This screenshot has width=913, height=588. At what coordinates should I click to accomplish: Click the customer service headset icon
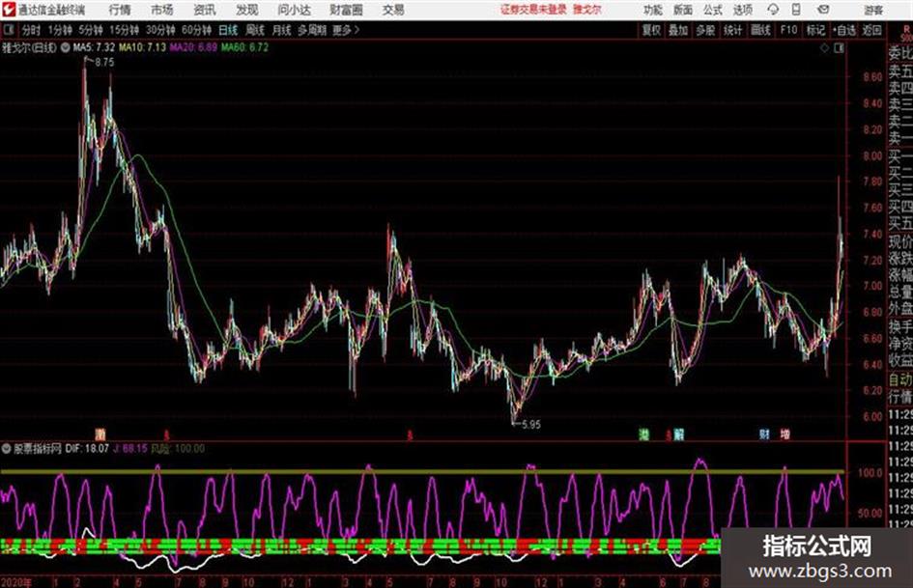point(773,10)
